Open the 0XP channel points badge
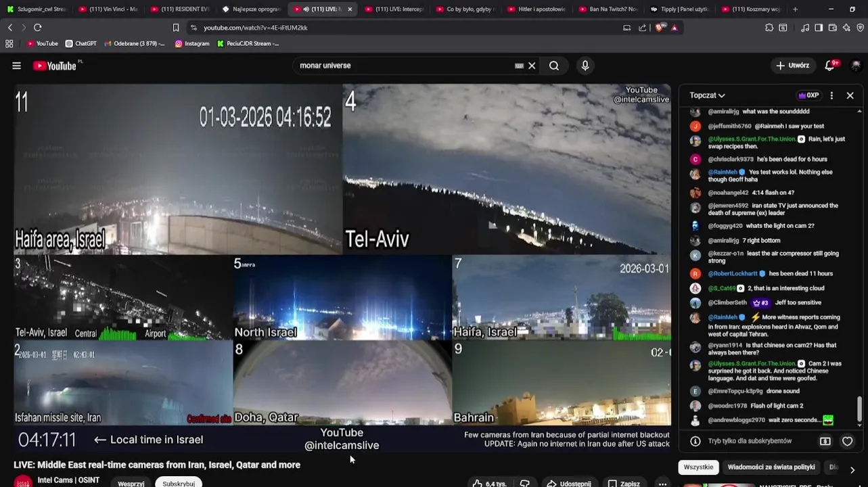Screen dimensions: 868x487 [808, 95]
